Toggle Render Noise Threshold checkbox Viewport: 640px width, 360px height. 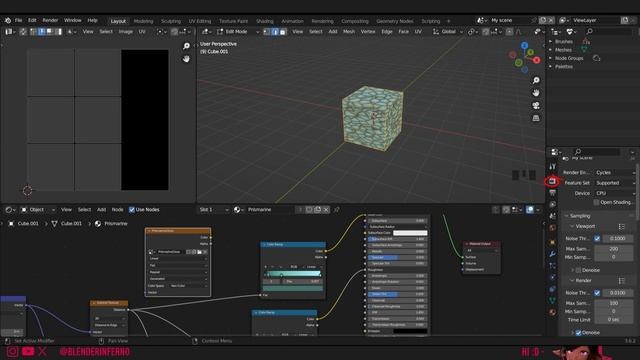coord(597,293)
